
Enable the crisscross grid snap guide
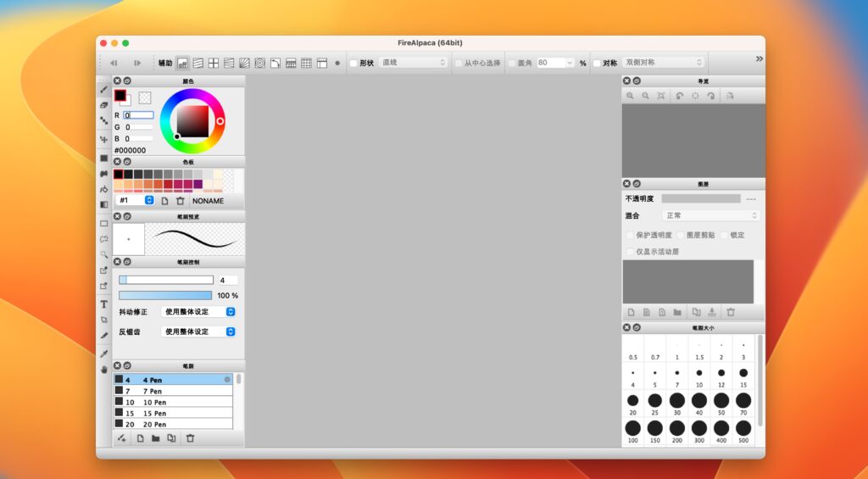213,63
